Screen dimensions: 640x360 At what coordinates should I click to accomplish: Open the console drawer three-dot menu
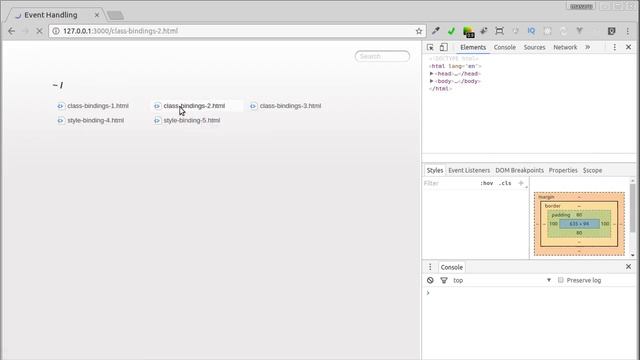tap(430, 267)
